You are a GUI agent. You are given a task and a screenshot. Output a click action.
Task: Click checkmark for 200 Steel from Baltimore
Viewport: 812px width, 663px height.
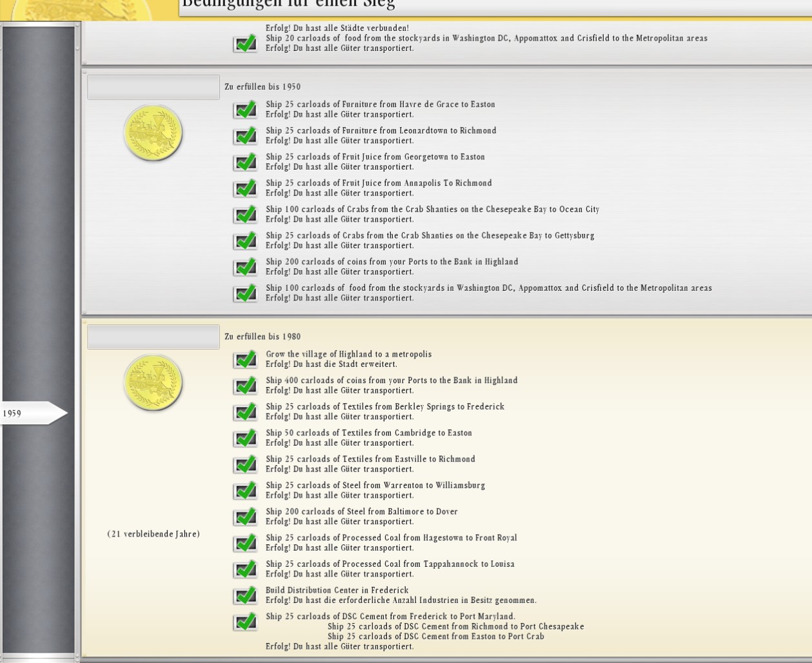pyautogui.click(x=245, y=517)
